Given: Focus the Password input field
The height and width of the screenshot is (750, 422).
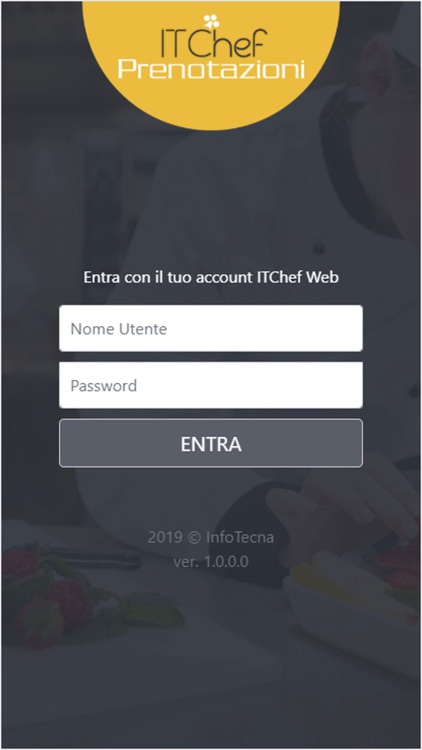Looking at the screenshot, I should [211, 386].
